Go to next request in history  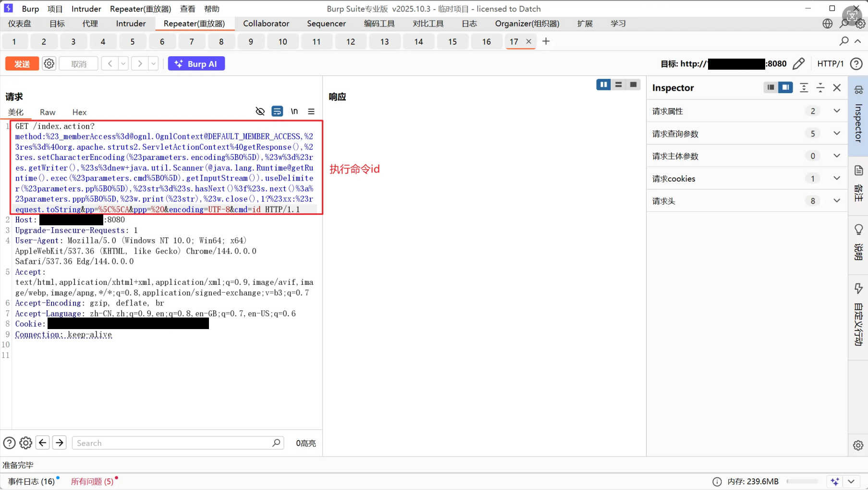[140, 63]
